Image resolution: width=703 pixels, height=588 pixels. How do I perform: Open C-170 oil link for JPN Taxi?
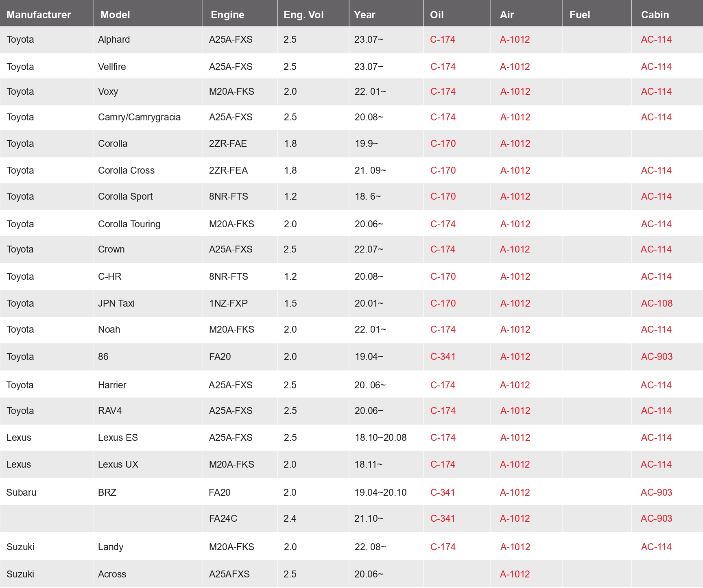click(x=443, y=303)
